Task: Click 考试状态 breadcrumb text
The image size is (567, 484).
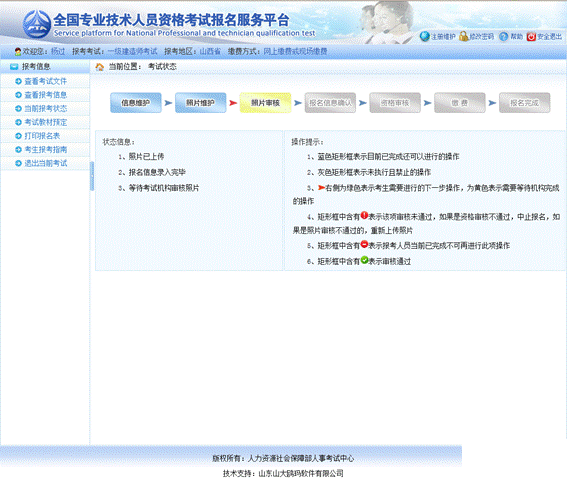Action: pos(162,67)
